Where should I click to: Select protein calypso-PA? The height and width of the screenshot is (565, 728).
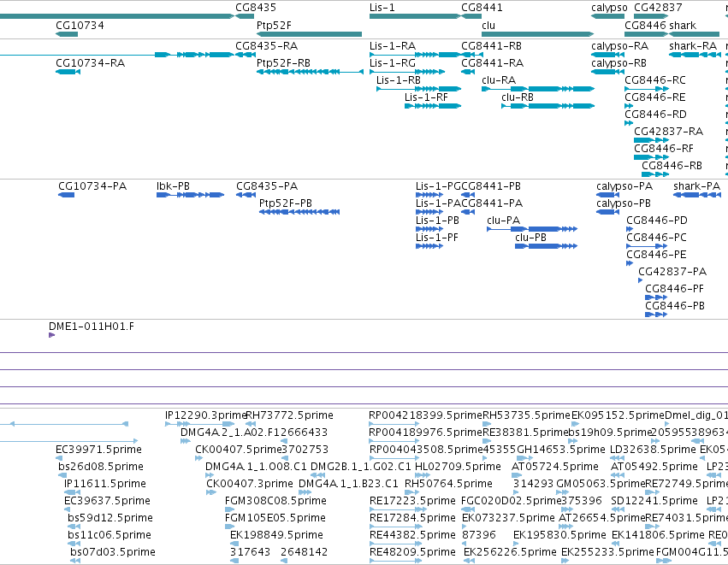coord(624,186)
